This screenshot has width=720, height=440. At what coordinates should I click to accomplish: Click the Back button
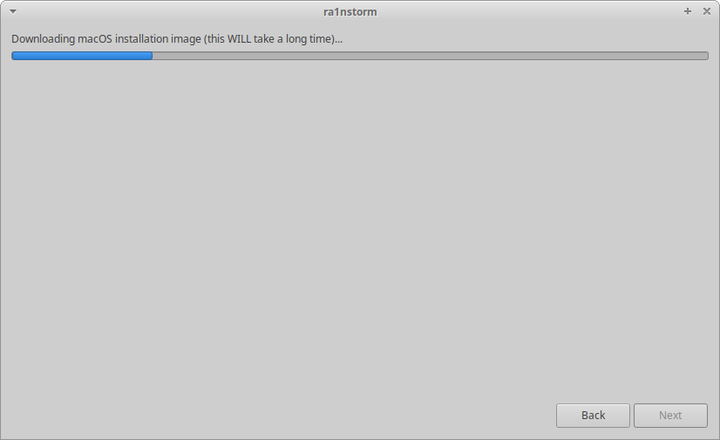[x=593, y=415]
